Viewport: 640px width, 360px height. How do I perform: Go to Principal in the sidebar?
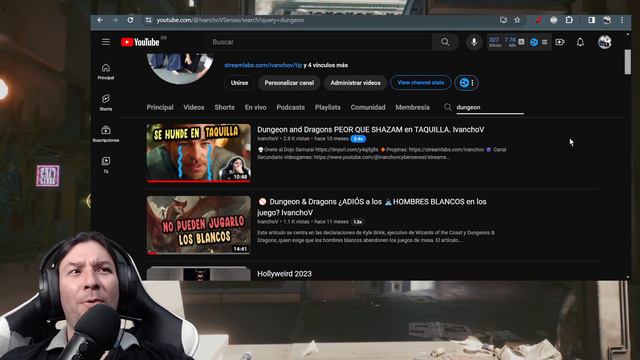(x=106, y=71)
